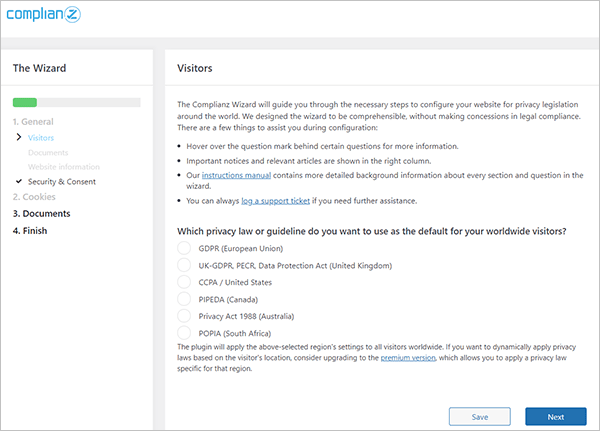Choose Privacy Act 1988 (Australia)
The width and height of the screenshot is (600, 431).
(x=184, y=315)
